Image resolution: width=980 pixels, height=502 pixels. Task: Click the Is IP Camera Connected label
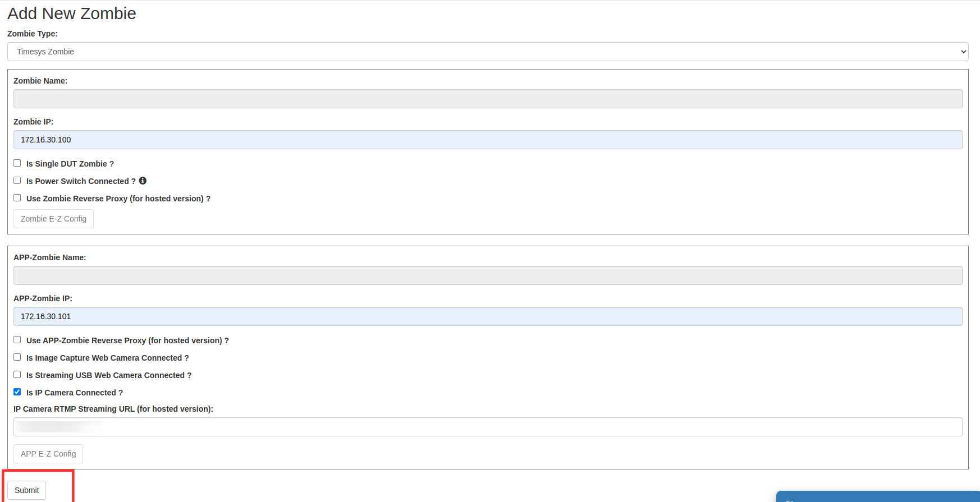75,393
